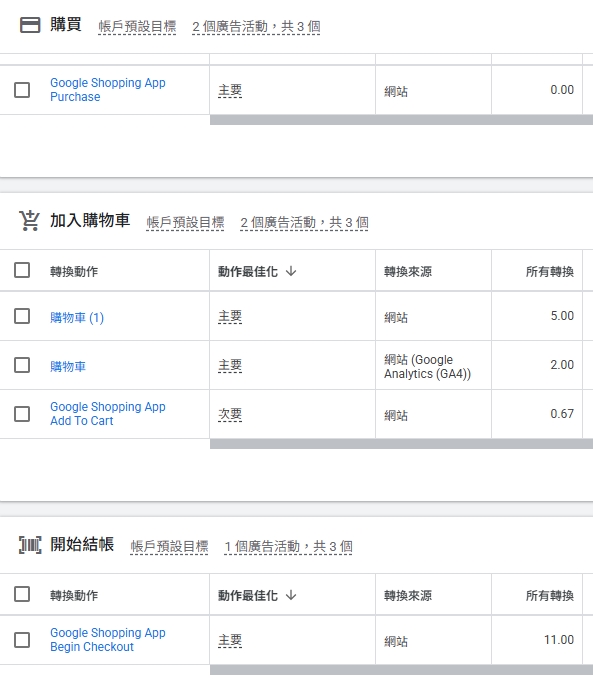
Task: Click 1 個廣告活動，共 3 個 in 開始結帳 section
Action: tap(288, 546)
